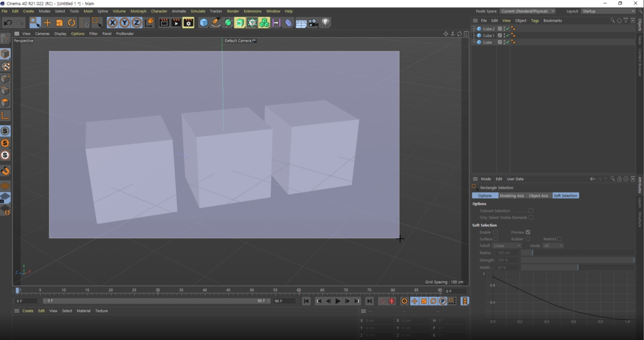644x340 pixels.
Task: Add a Light object from toolbar
Action: coord(326,23)
